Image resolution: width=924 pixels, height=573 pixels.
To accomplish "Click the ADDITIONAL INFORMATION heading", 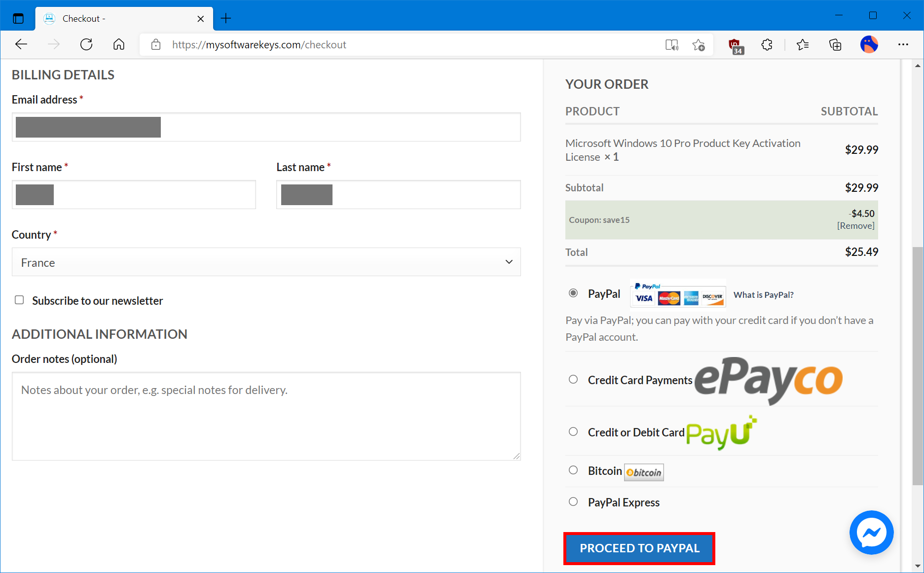I will pos(100,334).
